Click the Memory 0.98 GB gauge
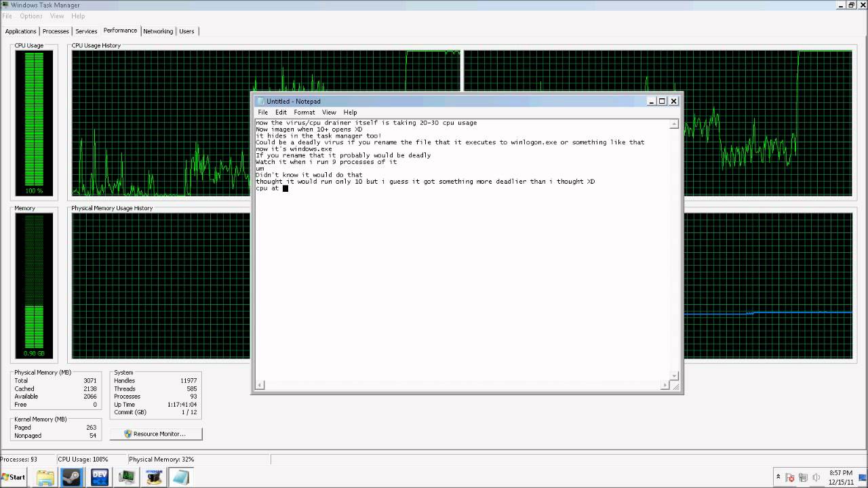The height and width of the screenshot is (488, 868). click(x=34, y=286)
